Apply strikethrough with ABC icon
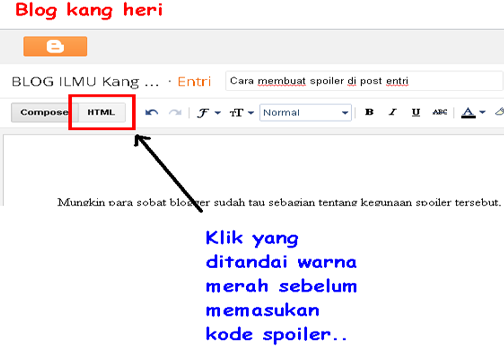 [440, 112]
